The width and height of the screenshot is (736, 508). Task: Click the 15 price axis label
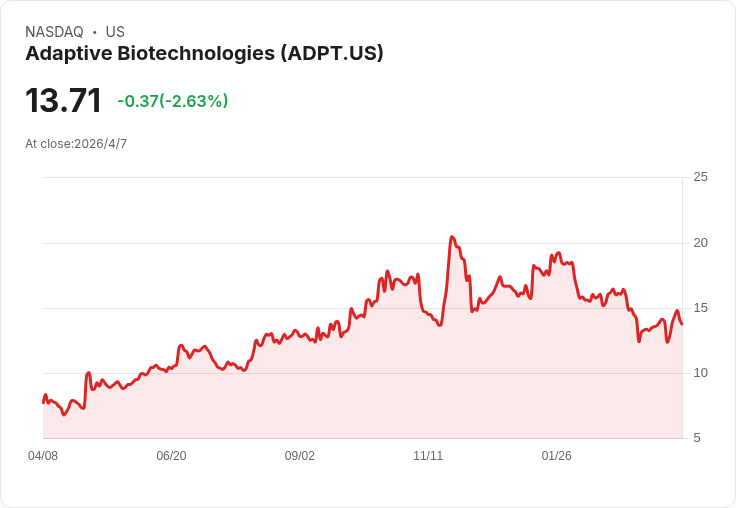point(700,308)
